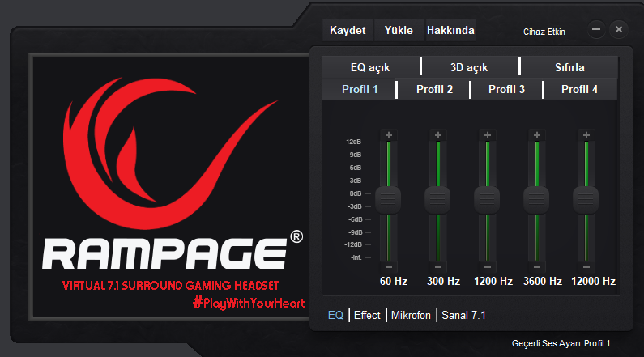The width and height of the screenshot is (644, 357).
Task: Toggle the 3D açık switch
Action: 469,67
